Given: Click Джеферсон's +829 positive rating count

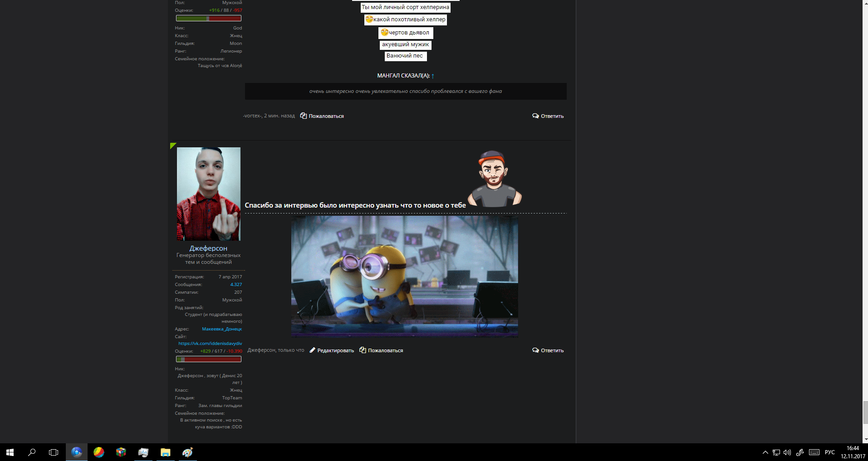Looking at the screenshot, I should pos(206,351).
